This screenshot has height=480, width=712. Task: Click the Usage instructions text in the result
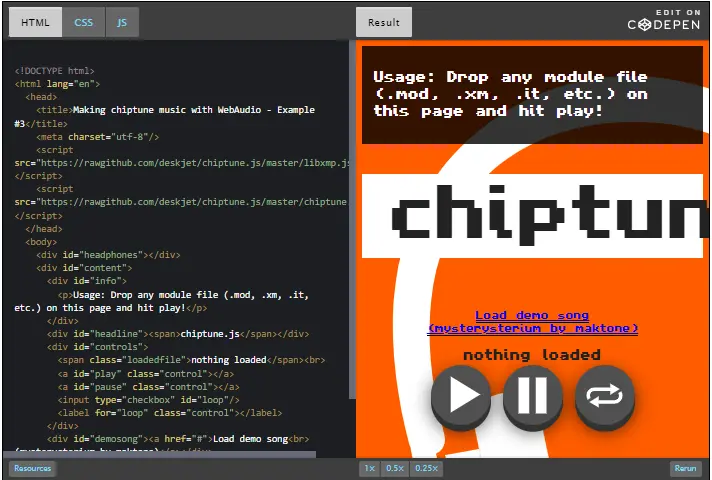click(510, 94)
